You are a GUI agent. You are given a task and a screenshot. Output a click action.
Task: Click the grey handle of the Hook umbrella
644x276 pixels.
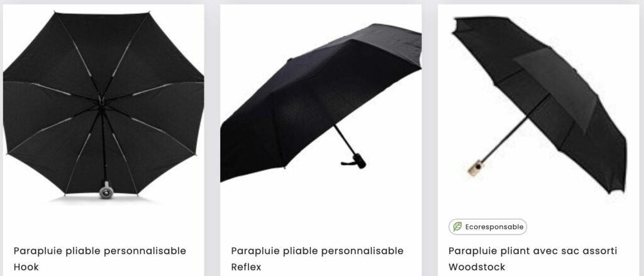106,190
